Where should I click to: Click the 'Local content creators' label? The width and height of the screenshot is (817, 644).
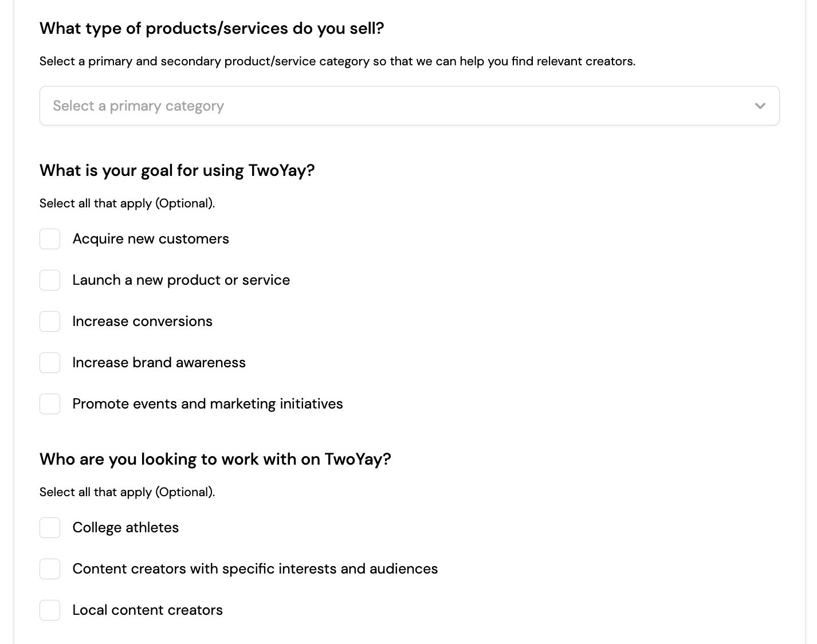coord(147,610)
